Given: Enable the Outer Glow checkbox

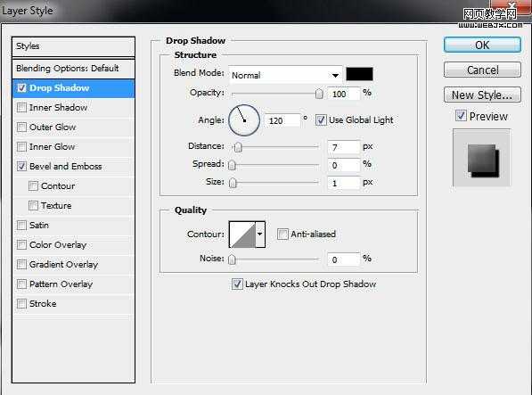Looking at the screenshot, I should 21,128.
